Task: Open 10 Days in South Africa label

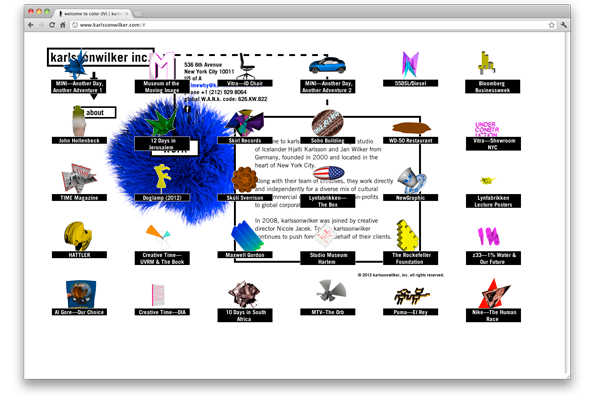Action: pyautogui.click(x=245, y=315)
